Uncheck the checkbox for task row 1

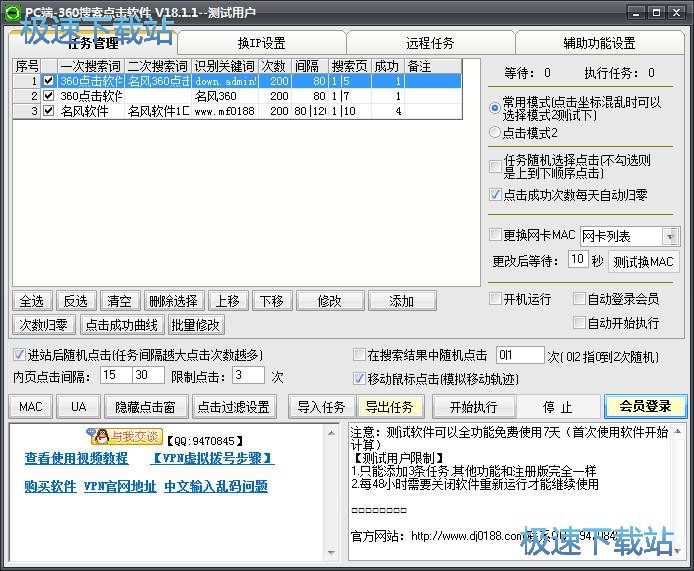[48, 81]
